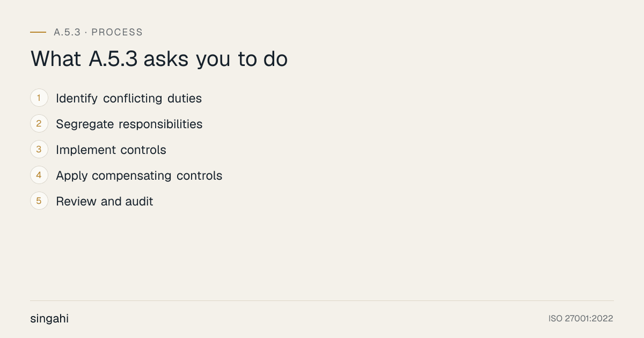Viewport: 644px width, 338px height.
Task: Click the orange dash accent before A.5.3
Action: click(x=38, y=32)
